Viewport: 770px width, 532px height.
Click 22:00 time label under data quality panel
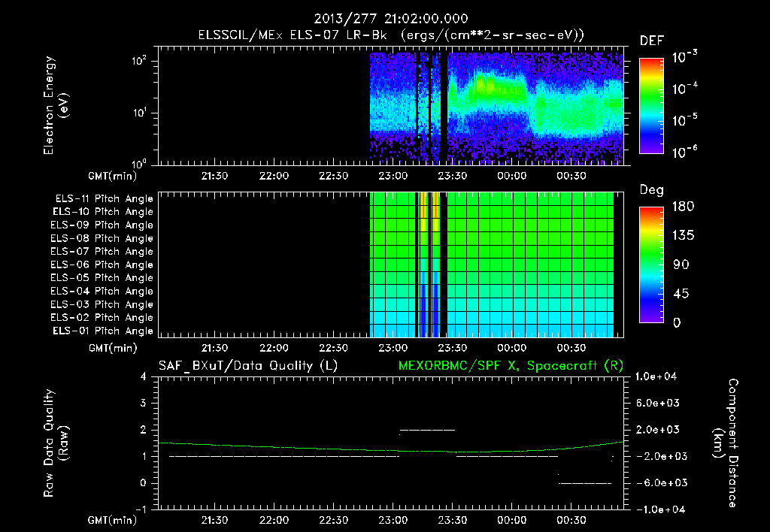coord(274,520)
